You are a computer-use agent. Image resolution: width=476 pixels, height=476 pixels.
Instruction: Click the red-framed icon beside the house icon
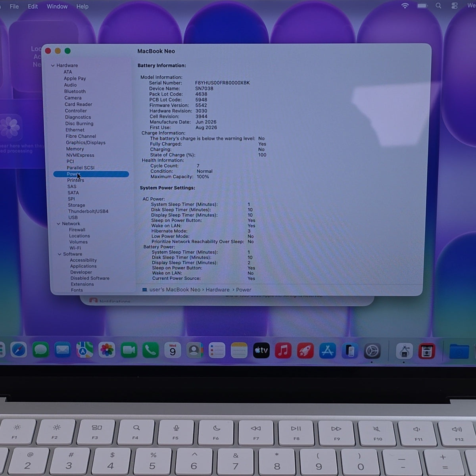point(427,351)
